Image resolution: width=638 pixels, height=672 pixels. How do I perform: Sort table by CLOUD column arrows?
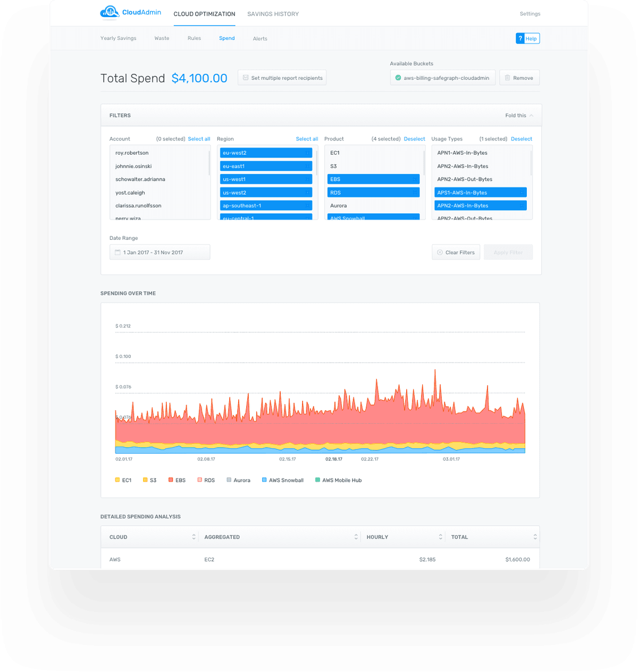(x=194, y=537)
